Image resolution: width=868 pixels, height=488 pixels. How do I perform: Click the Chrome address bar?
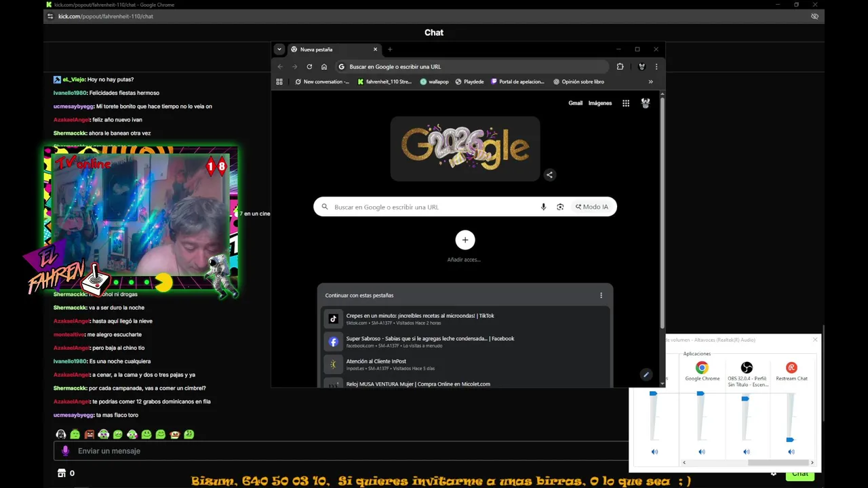click(x=472, y=66)
